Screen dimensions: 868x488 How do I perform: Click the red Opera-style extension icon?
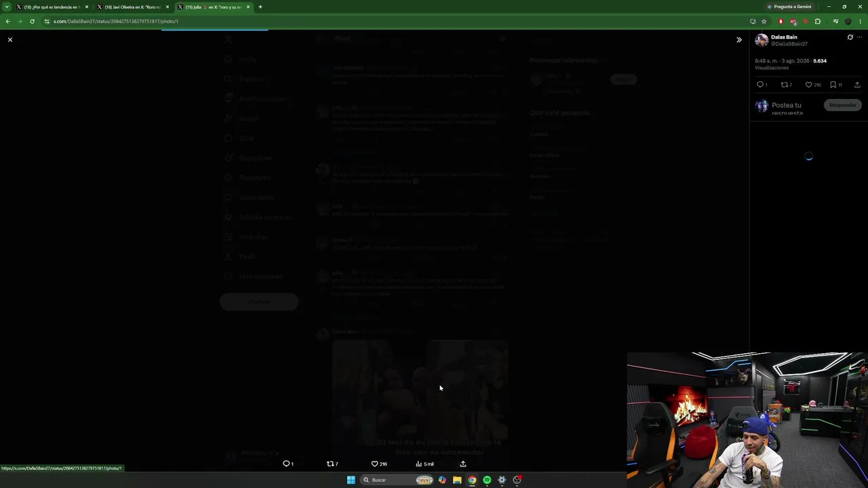(x=781, y=21)
